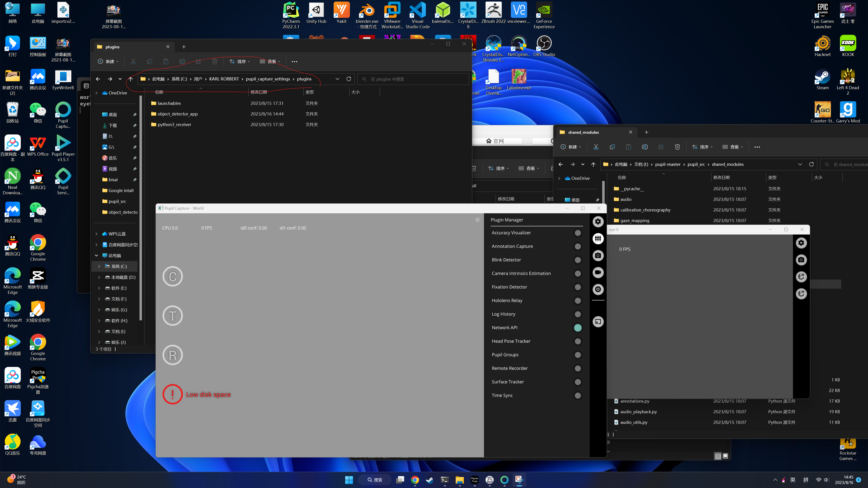Refresh the plugins folder view

click(x=349, y=79)
